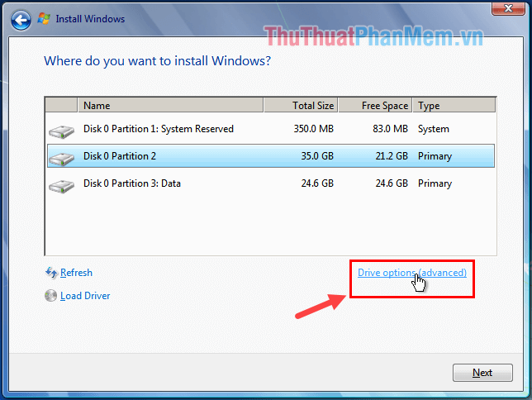Click 24.6 GB Free Space cell of Partition 3
Screen dimensions: 532x400
(x=392, y=183)
